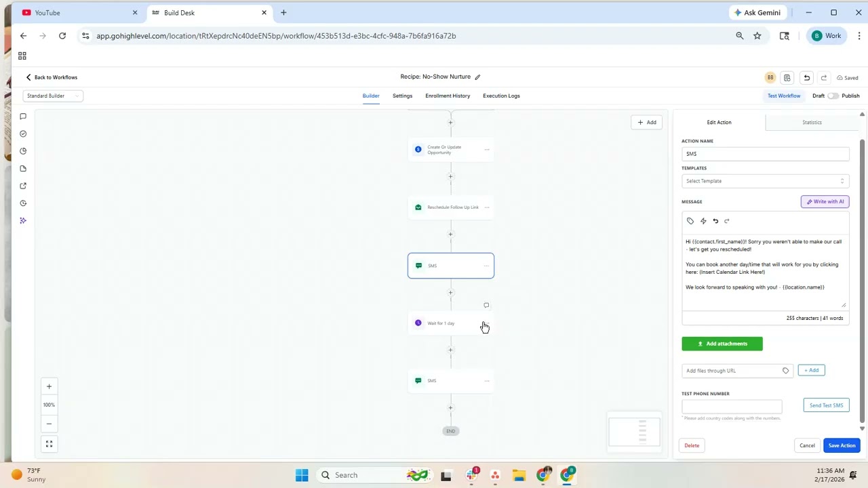Click the Add files through URL field
Viewport: 868px width, 488px height.
(x=738, y=371)
